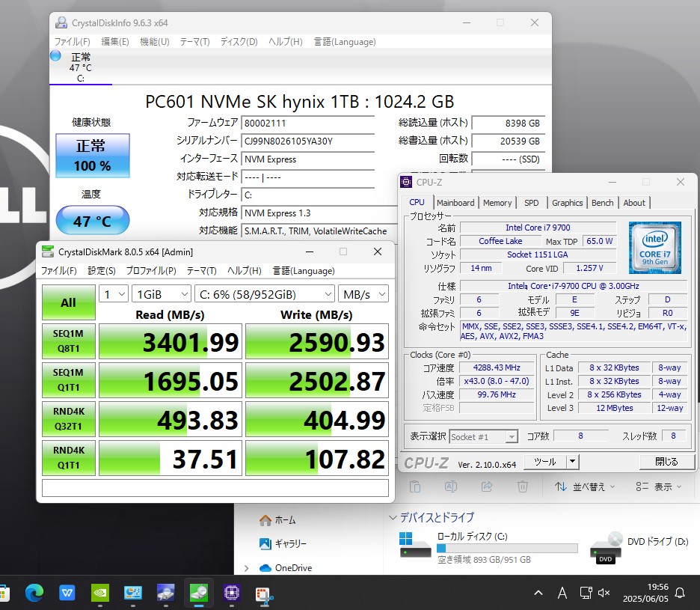Open Microsoft Edge from the taskbar
700x610 pixels.
point(34,593)
